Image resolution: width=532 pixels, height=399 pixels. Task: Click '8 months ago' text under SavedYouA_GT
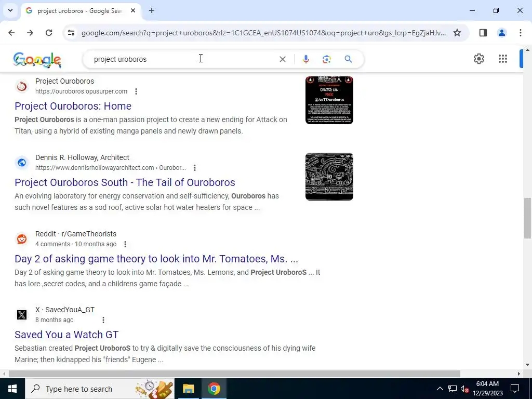tap(54, 320)
